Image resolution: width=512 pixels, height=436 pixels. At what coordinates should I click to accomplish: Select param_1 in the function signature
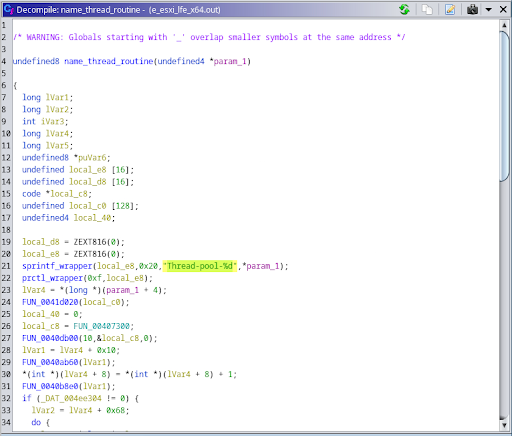point(230,61)
